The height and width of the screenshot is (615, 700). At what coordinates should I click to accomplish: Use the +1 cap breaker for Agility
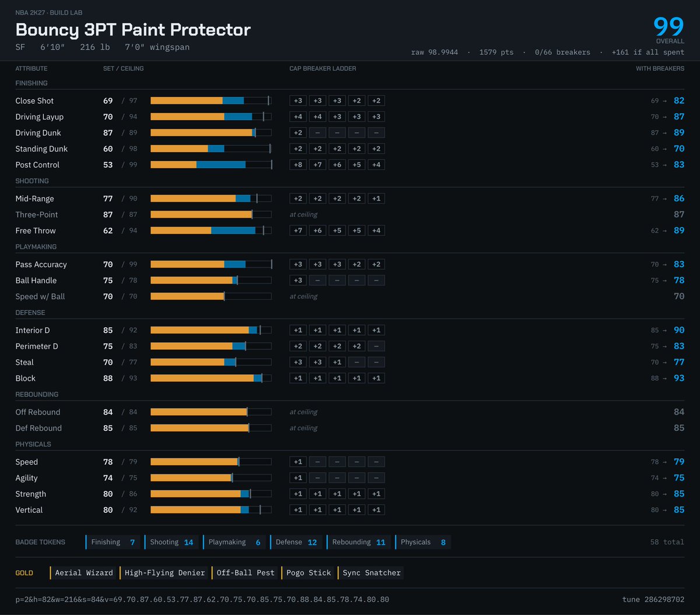click(298, 478)
